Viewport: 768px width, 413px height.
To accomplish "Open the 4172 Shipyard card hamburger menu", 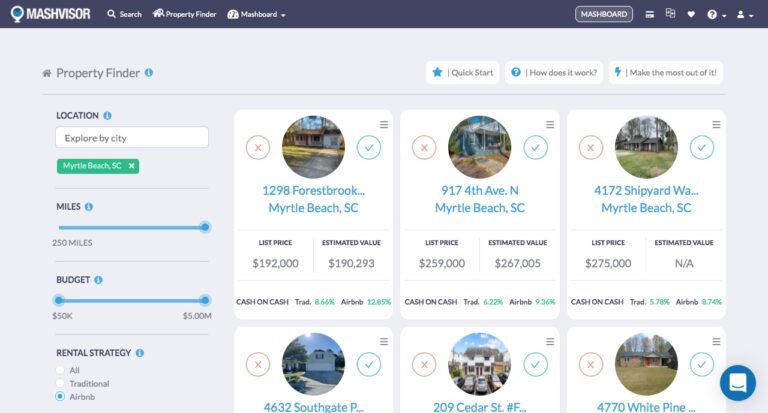I will tap(716, 125).
